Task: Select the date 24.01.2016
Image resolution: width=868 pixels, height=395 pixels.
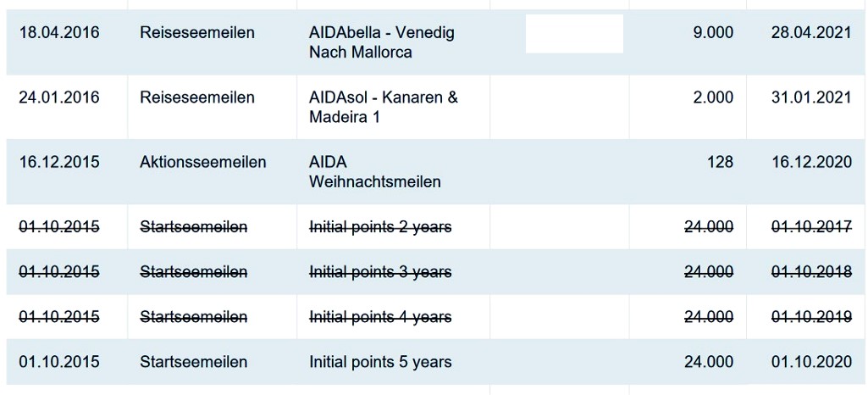Action: coord(58,97)
